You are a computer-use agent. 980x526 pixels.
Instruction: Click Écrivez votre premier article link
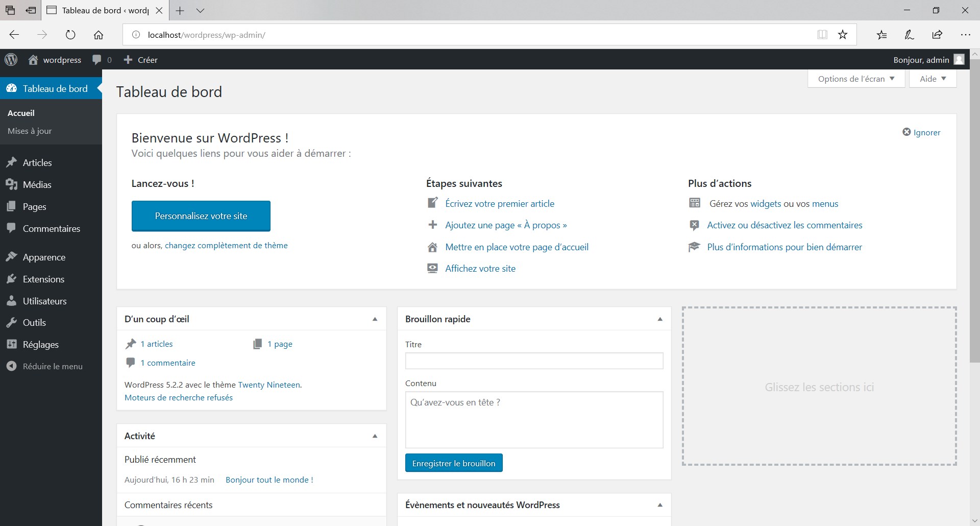click(x=500, y=203)
